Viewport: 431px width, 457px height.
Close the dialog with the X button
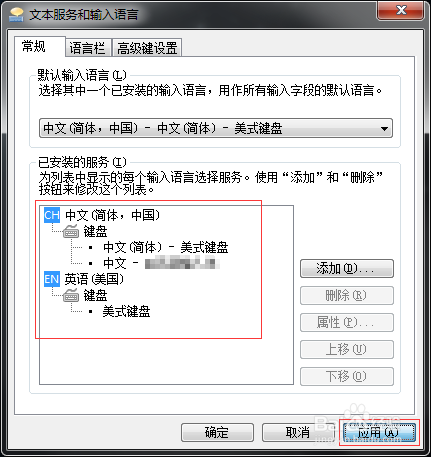tap(401, 10)
